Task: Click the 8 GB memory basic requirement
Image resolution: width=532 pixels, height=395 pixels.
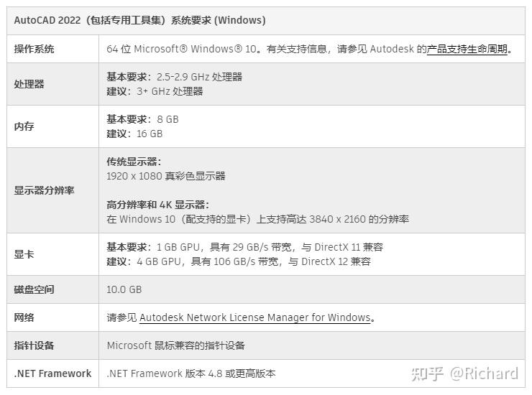Action: [142, 119]
